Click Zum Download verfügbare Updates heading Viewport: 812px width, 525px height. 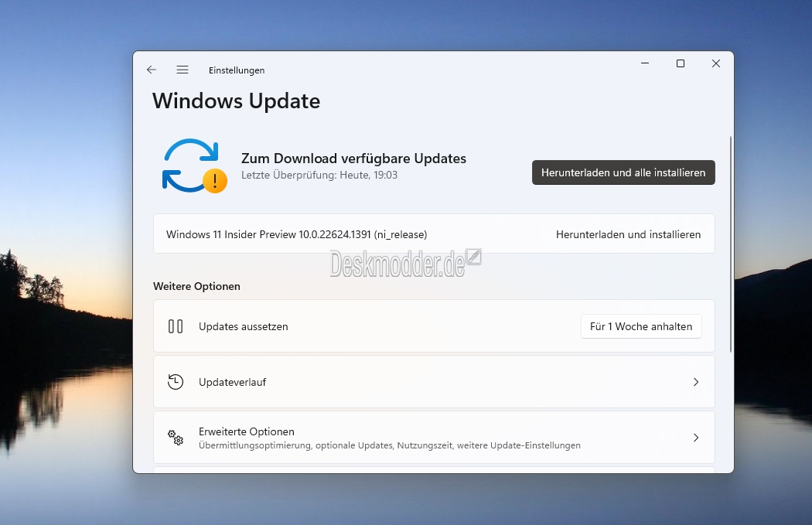(353, 159)
